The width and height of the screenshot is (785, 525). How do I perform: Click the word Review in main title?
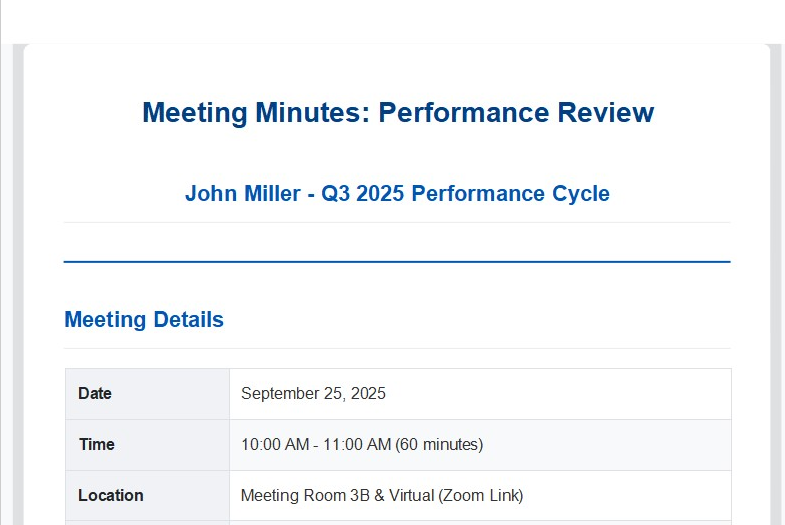click(606, 112)
